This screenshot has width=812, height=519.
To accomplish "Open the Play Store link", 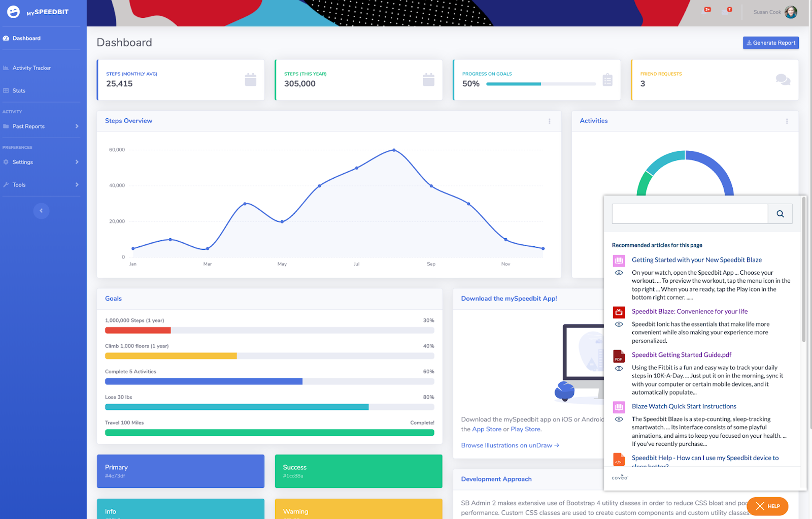I will (525, 430).
